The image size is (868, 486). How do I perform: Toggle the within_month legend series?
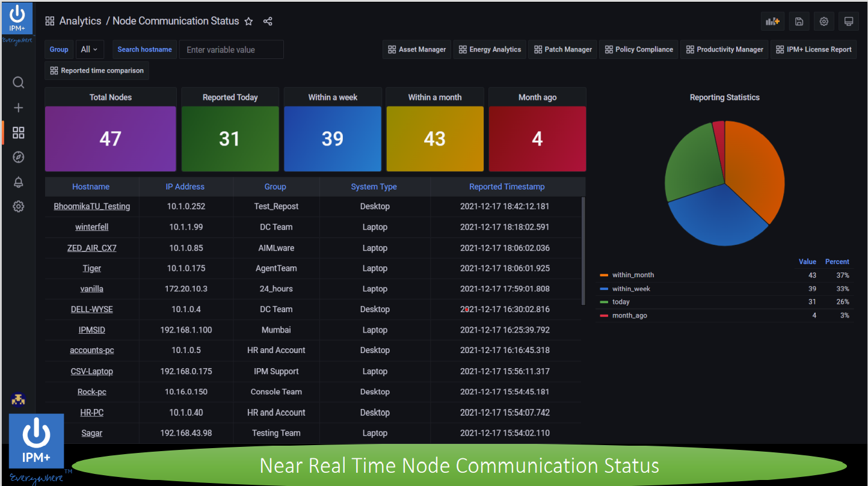633,275
